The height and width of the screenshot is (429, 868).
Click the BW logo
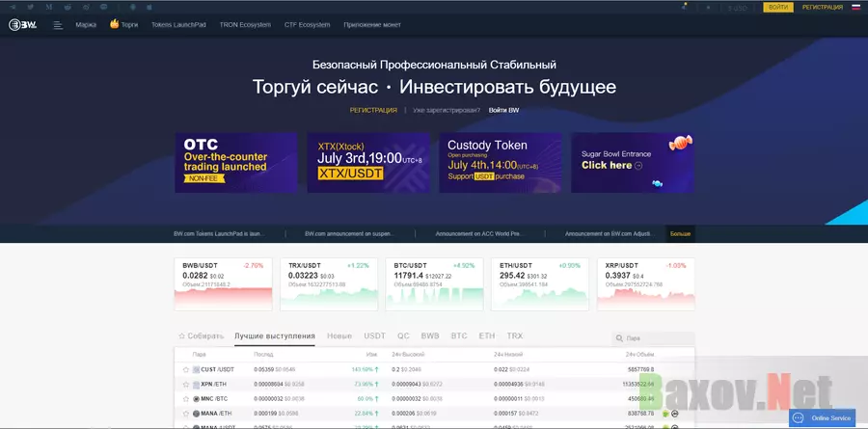(x=23, y=25)
